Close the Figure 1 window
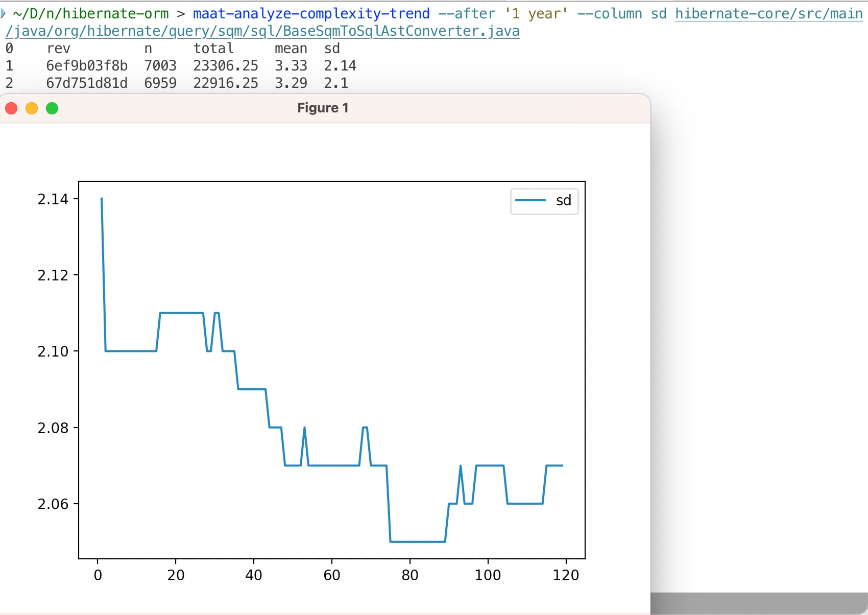Screen dimensions: 868x615 11,108
